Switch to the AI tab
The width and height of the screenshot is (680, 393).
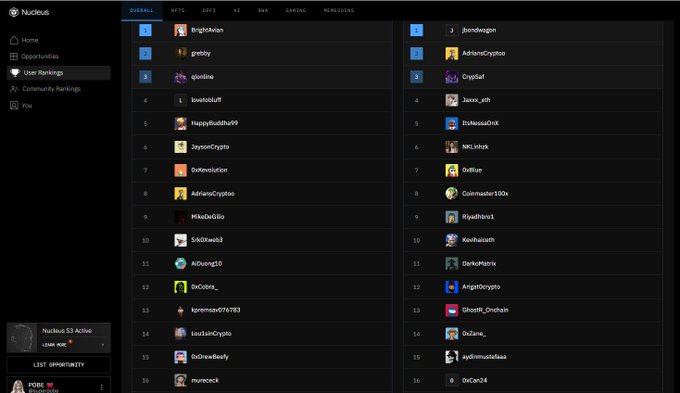(x=237, y=10)
